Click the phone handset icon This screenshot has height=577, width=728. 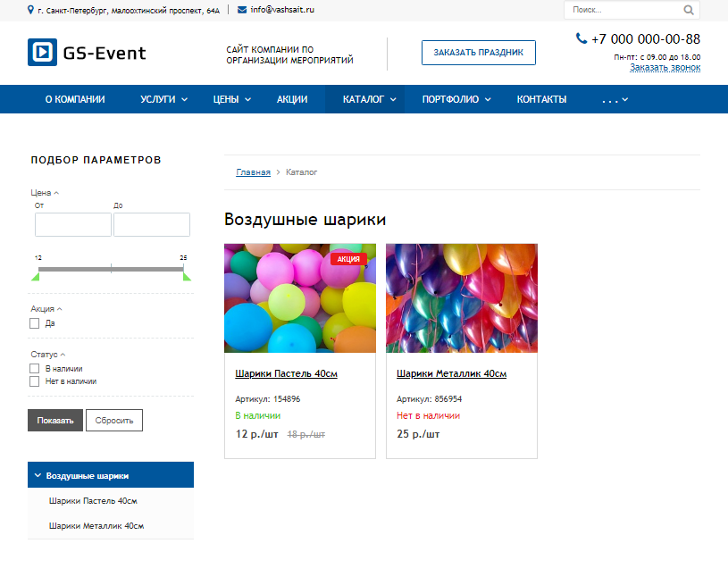[582, 38]
